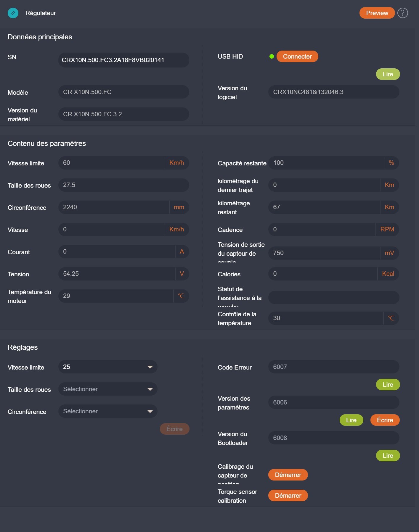Click the Régulateur teal logo icon
The width and height of the screenshot is (419, 532).
click(x=13, y=13)
